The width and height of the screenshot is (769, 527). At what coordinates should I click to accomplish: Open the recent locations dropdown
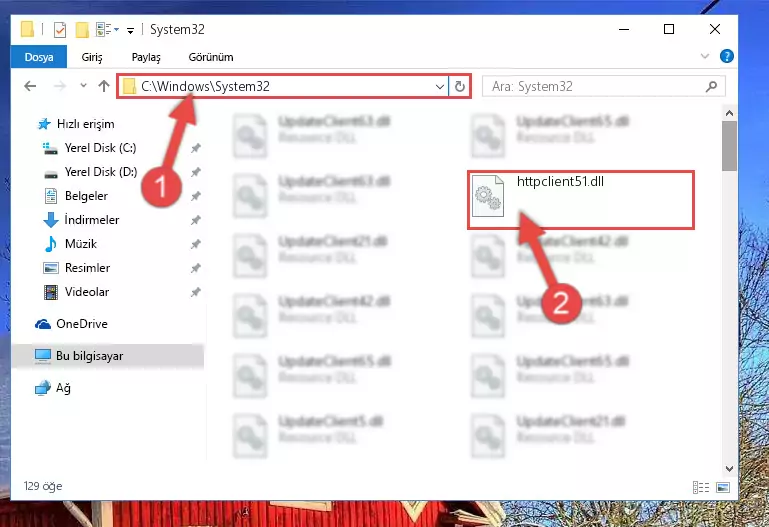[83, 86]
